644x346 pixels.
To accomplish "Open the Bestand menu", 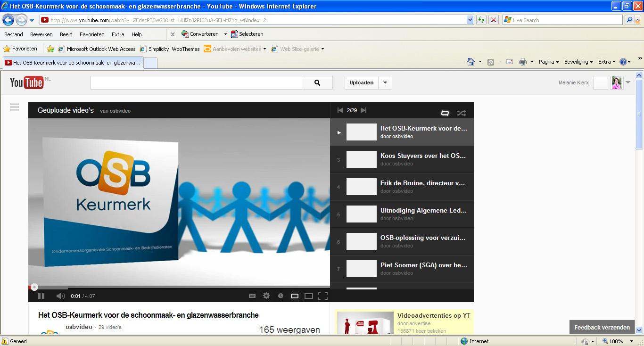I will coord(14,34).
